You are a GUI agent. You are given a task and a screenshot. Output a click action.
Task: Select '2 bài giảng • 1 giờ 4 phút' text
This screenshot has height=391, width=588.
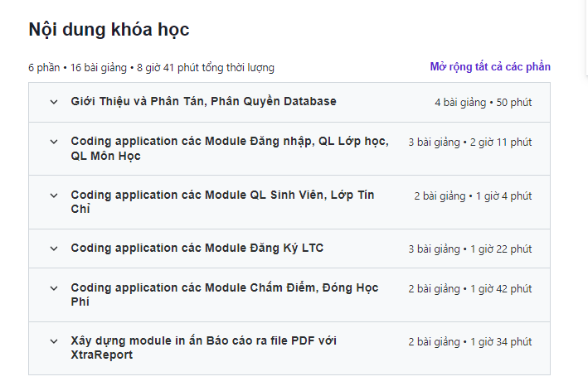pyautogui.click(x=473, y=196)
